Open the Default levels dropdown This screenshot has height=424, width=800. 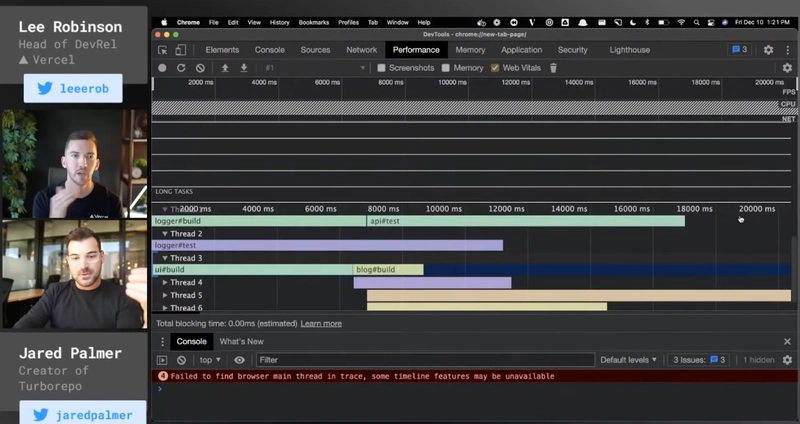pos(629,360)
